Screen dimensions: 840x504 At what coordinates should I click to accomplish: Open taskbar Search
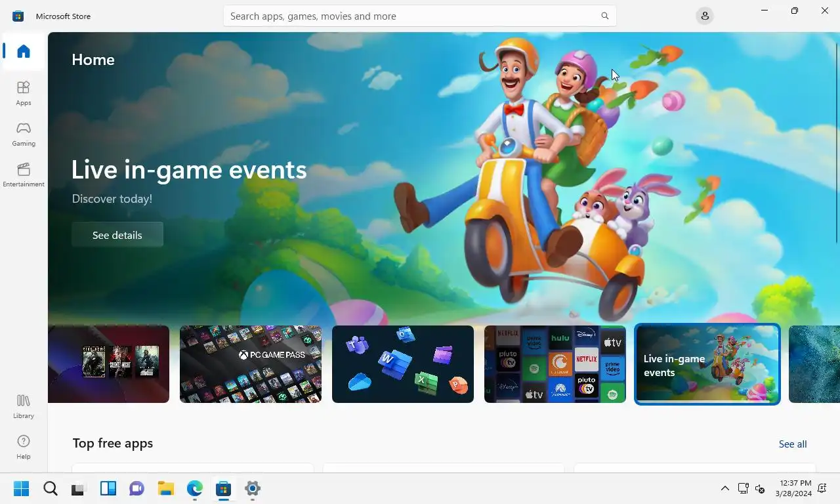pos(51,488)
